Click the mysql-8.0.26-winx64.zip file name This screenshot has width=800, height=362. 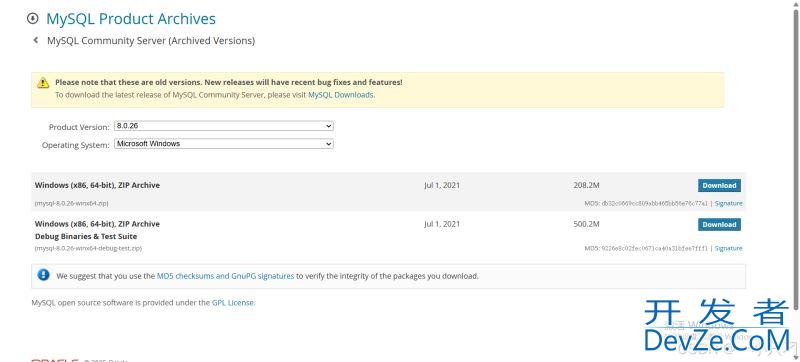[x=71, y=203]
